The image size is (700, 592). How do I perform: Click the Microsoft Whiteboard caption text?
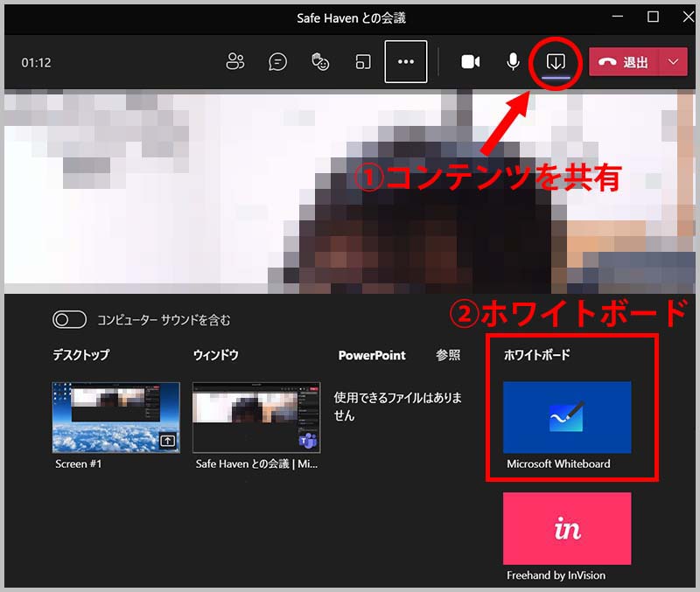pyautogui.click(x=558, y=464)
